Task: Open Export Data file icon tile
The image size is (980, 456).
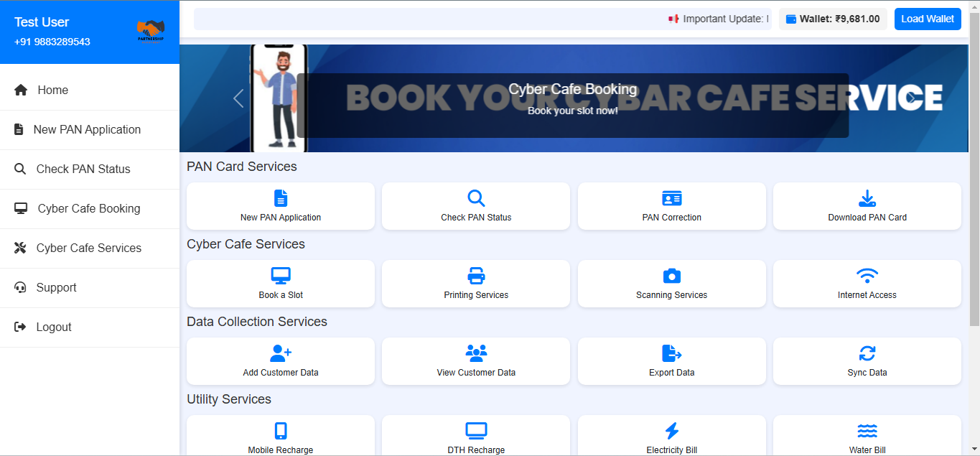Action: pyautogui.click(x=671, y=353)
